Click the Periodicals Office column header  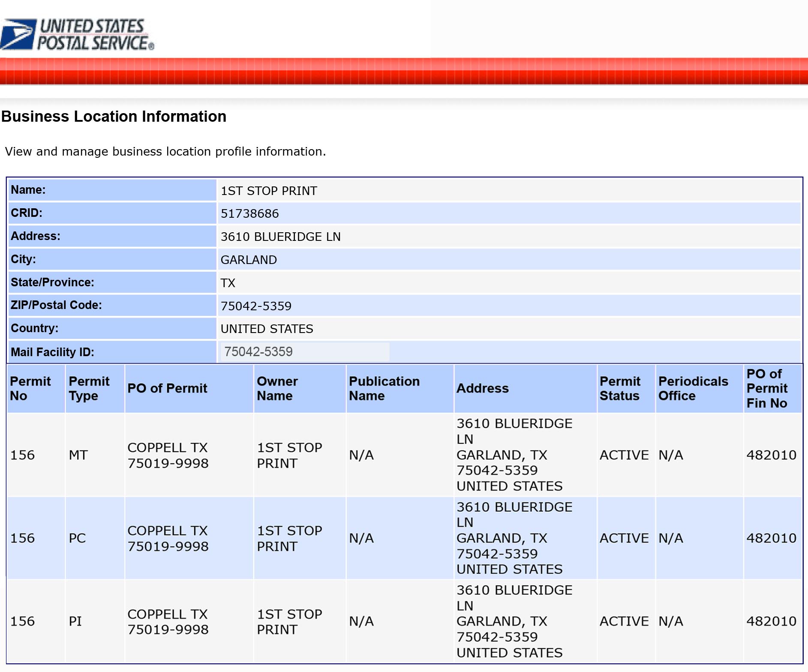click(693, 388)
